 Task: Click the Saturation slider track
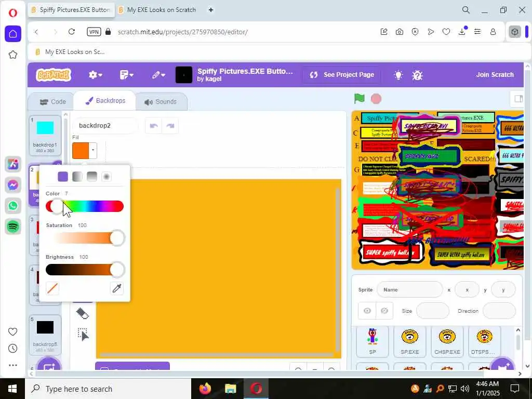pyautogui.click(x=85, y=238)
